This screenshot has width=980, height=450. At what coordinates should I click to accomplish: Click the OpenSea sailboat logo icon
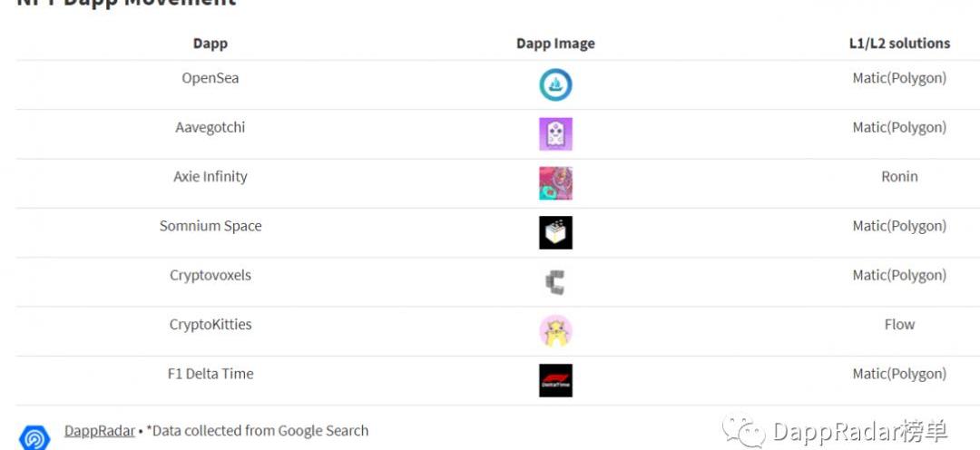555,85
